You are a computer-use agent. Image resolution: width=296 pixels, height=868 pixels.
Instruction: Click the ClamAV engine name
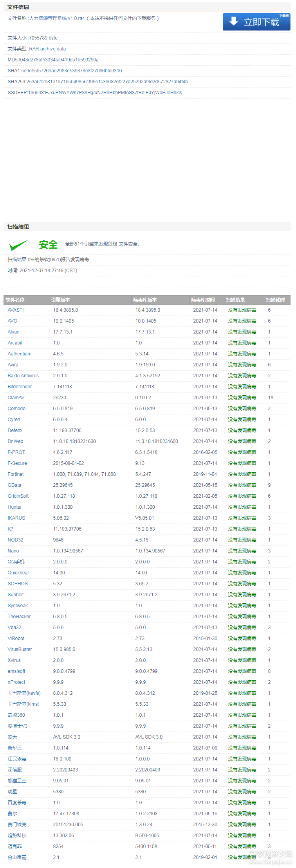pyautogui.click(x=16, y=398)
